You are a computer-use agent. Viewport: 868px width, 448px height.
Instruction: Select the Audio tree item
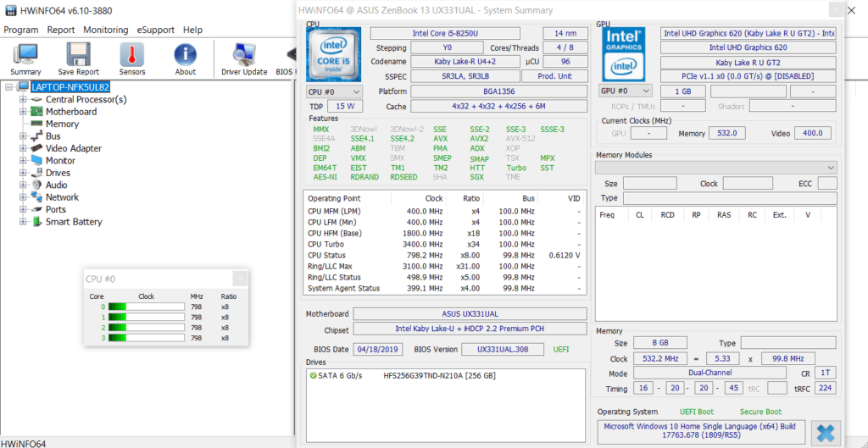(x=57, y=185)
